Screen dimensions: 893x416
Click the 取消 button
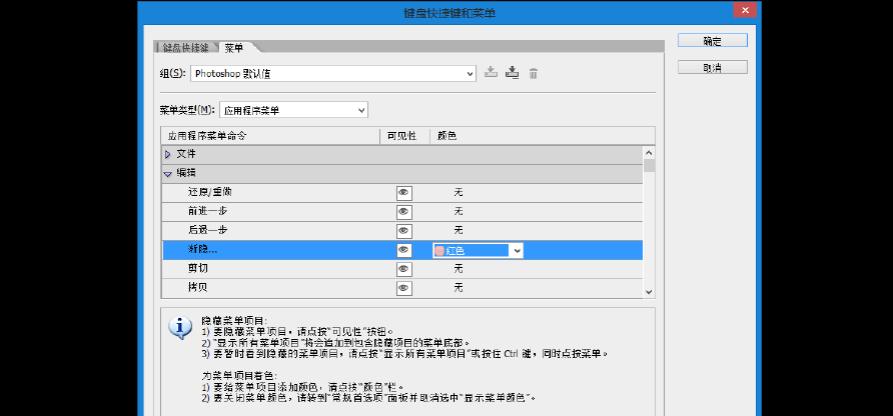coord(712,67)
